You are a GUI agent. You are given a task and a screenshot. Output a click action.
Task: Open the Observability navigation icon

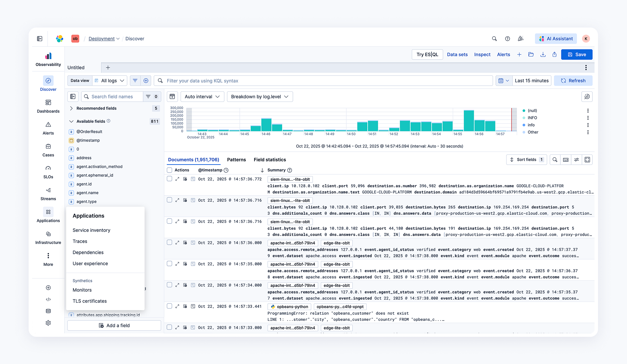coord(48,59)
